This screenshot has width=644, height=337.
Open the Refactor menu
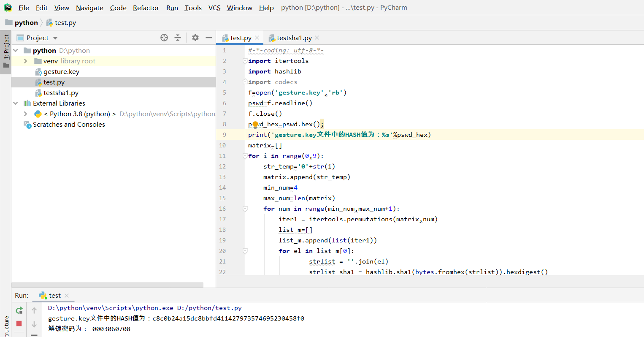[x=146, y=8]
